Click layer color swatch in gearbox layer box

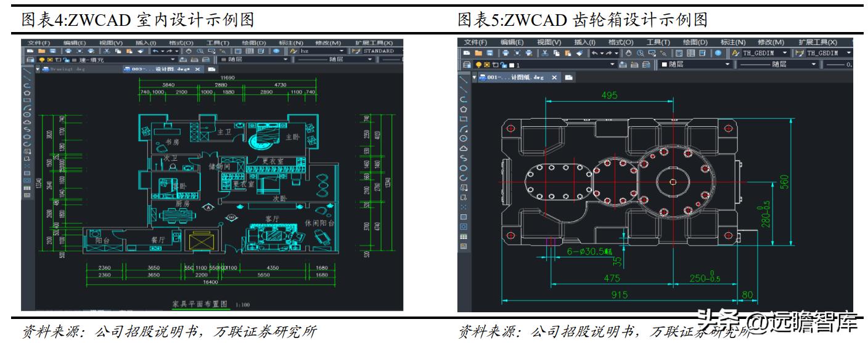[512, 65]
